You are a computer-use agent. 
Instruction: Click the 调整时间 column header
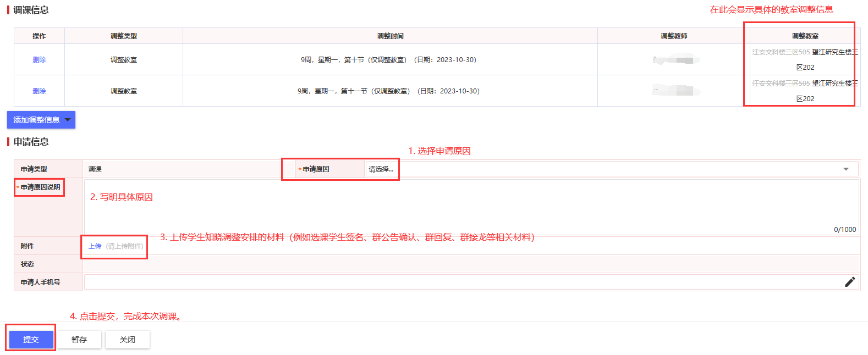pos(390,36)
